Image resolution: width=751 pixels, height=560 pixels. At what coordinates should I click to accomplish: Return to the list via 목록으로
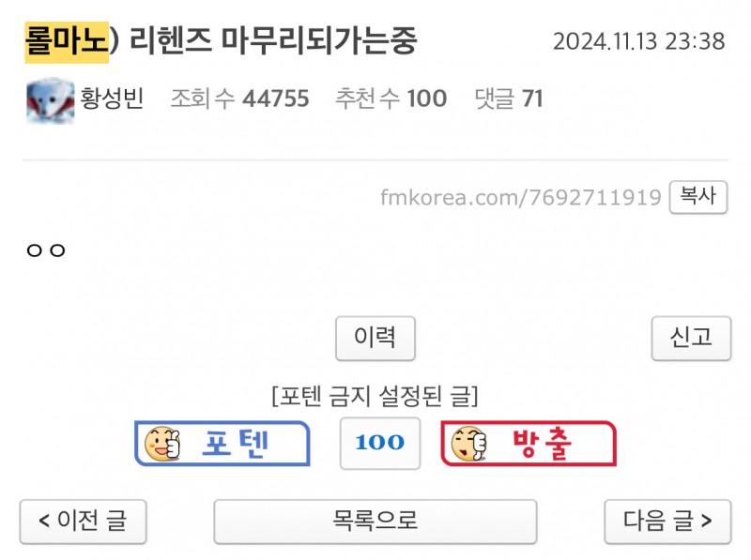[375, 521]
